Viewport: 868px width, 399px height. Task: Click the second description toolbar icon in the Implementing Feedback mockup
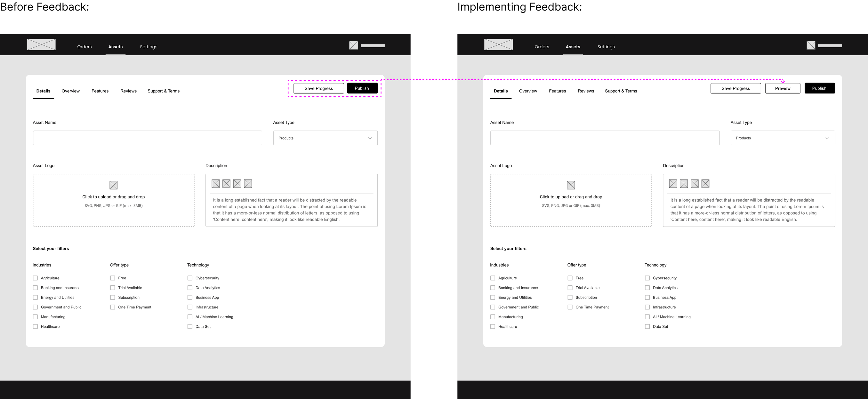(684, 184)
